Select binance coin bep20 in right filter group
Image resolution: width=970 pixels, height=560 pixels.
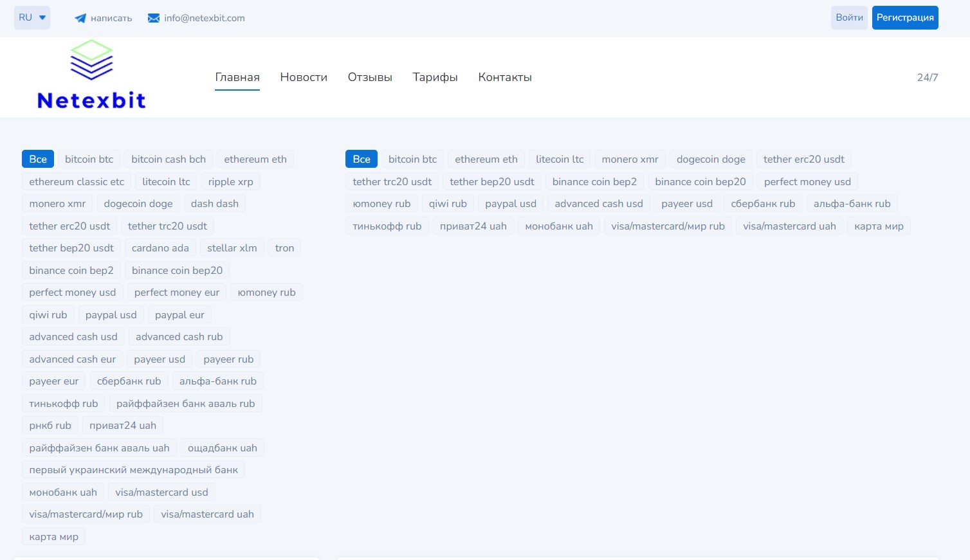pyautogui.click(x=700, y=182)
